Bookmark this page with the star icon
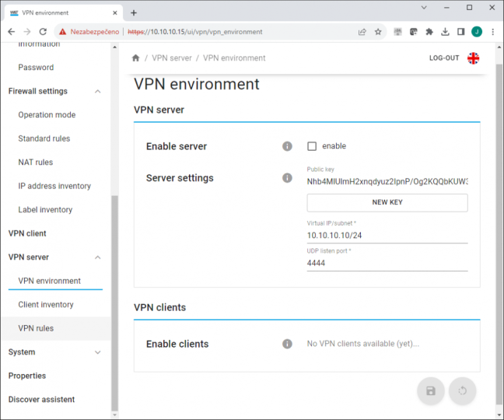The image size is (504, 420). coord(378,31)
